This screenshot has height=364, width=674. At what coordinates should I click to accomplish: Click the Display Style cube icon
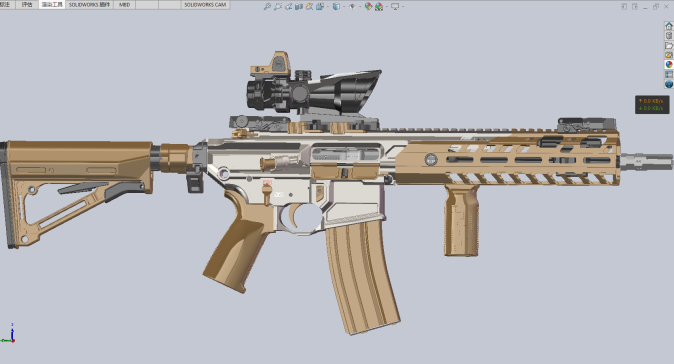pos(337,6)
